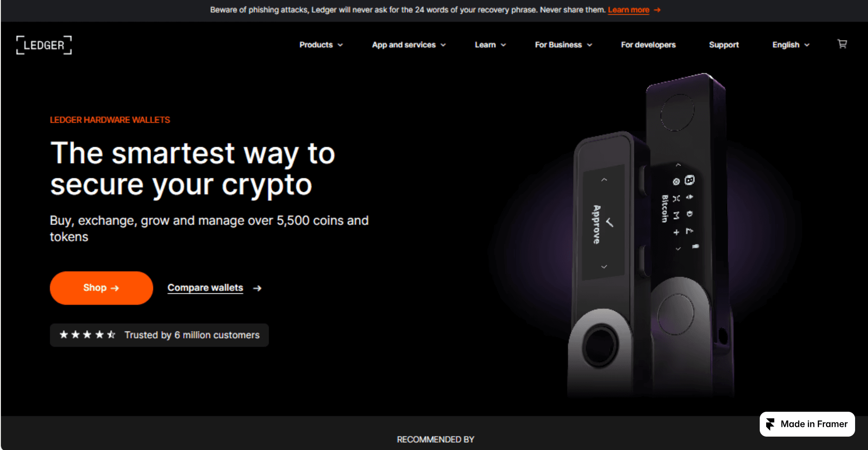The width and height of the screenshot is (868, 450).
Task: Follow the Learn more phishing link
Action: [x=628, y=10]
